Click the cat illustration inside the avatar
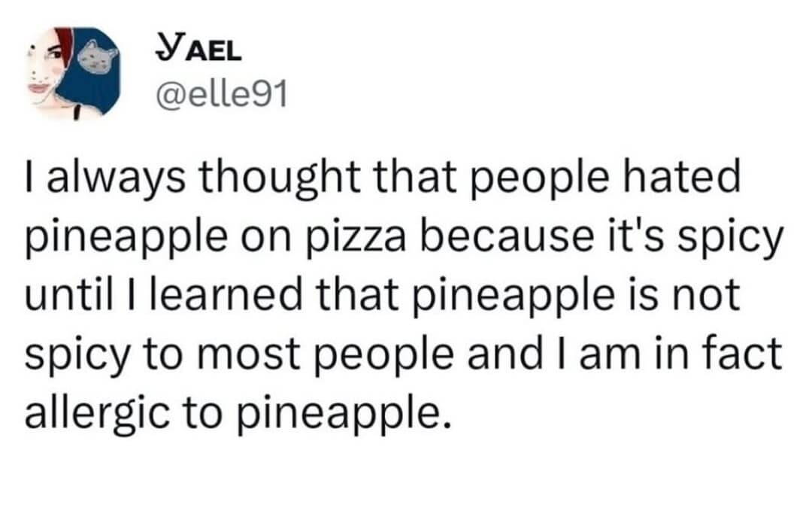This screenshot has width=812, height=511. (98, 60)
